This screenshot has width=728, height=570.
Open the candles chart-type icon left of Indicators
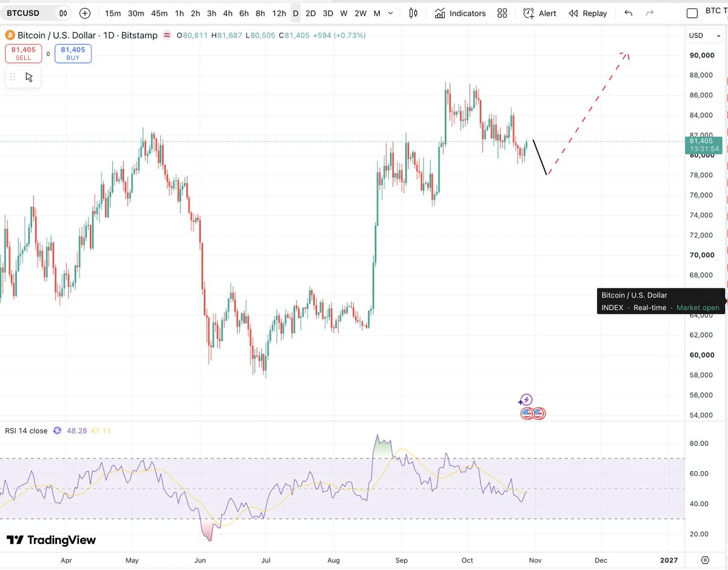(413, 13)
